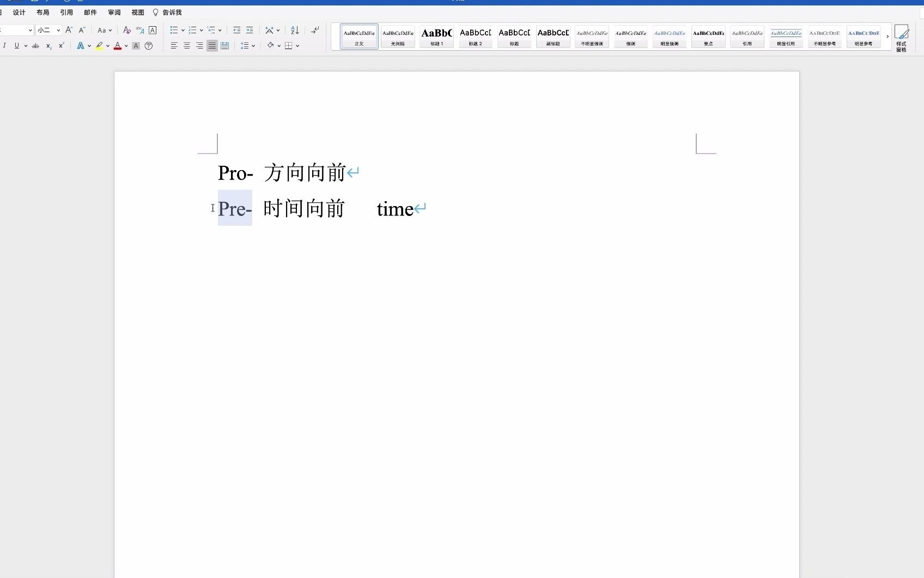
Task: Open the phonetic guide tool
Action: point(140,30)
